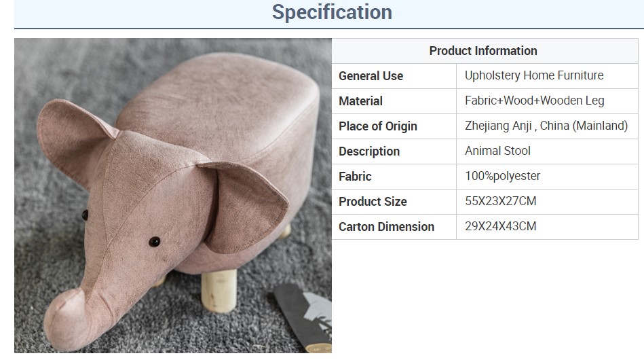Click the elephant's black eye in photo
644x360 pixels.
point(155,242)
